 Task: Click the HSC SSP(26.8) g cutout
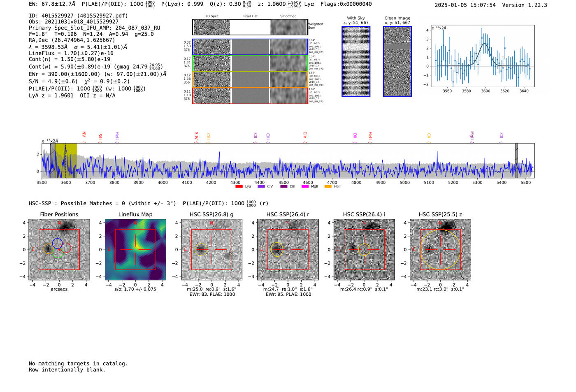coord(211,250)
